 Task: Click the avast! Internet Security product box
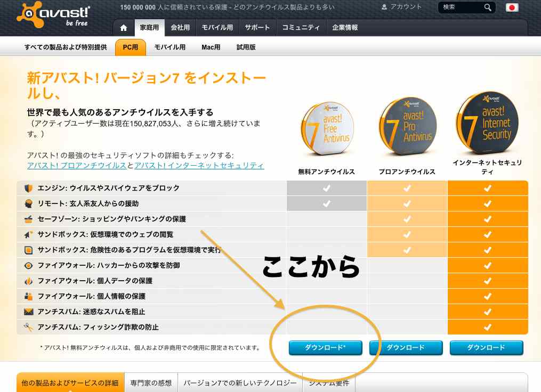(x=487, y=123)
